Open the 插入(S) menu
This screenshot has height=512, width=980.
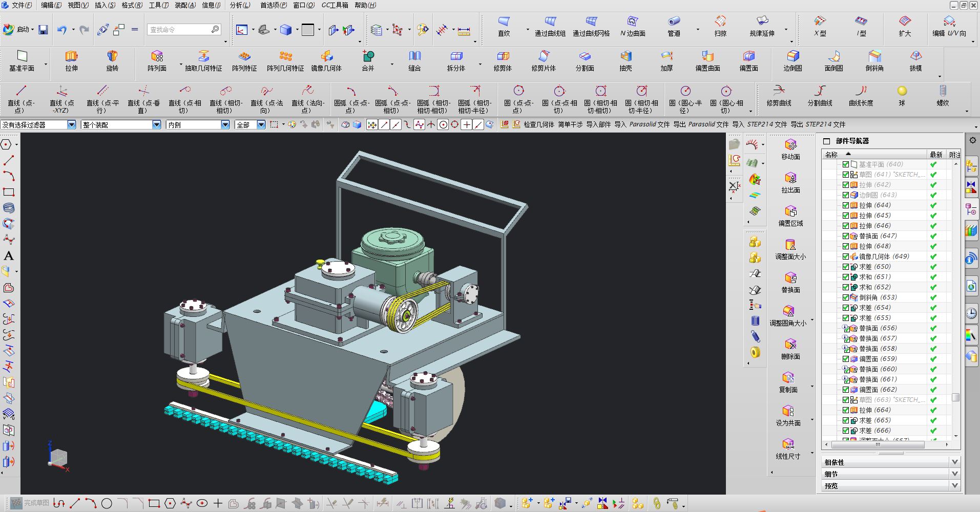coord(105,5)
